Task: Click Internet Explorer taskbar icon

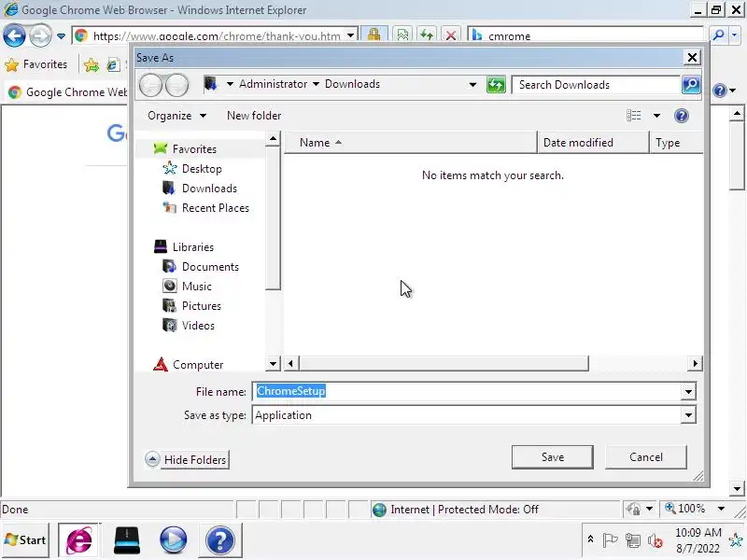Action: (79, 540)
